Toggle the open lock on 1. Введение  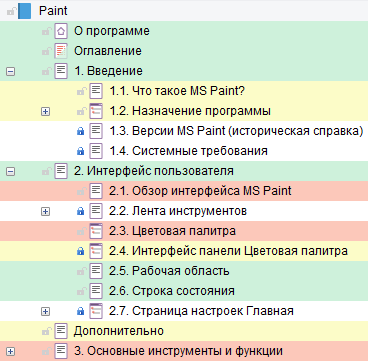(46, 72)
